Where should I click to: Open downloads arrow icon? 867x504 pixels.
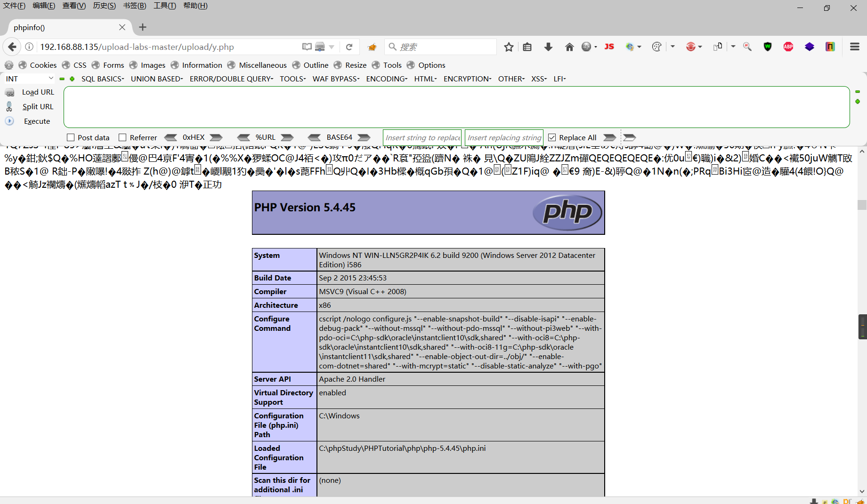tap(548, 47)
